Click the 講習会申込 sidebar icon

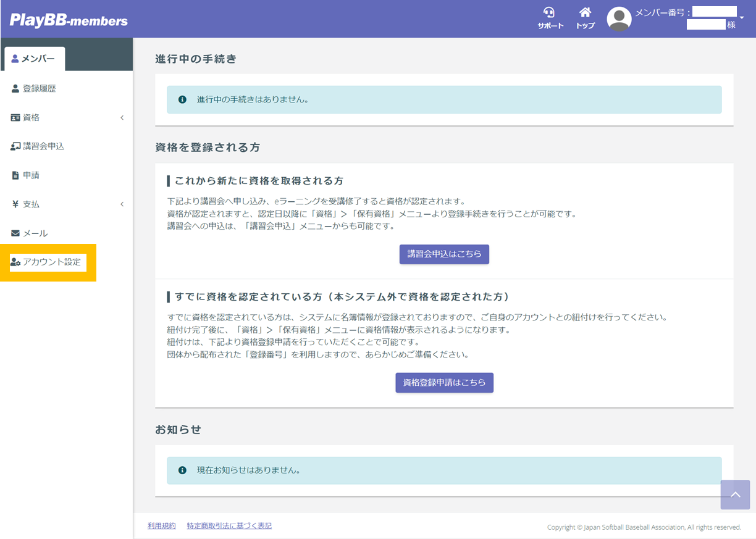(x=15, y=146)
